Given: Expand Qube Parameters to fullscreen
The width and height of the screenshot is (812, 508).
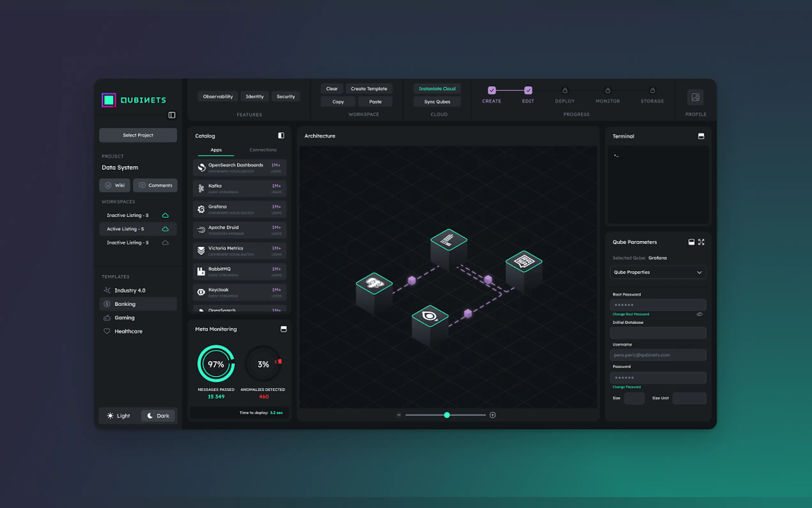Looking at the screenshot, I should click(701, 242).
